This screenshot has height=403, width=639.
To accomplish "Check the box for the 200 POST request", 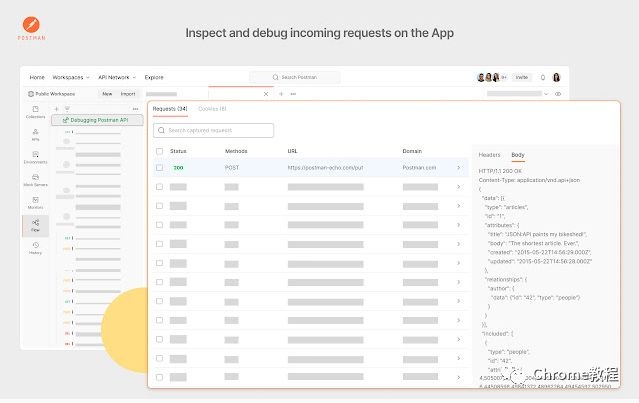I will [159, 167].
